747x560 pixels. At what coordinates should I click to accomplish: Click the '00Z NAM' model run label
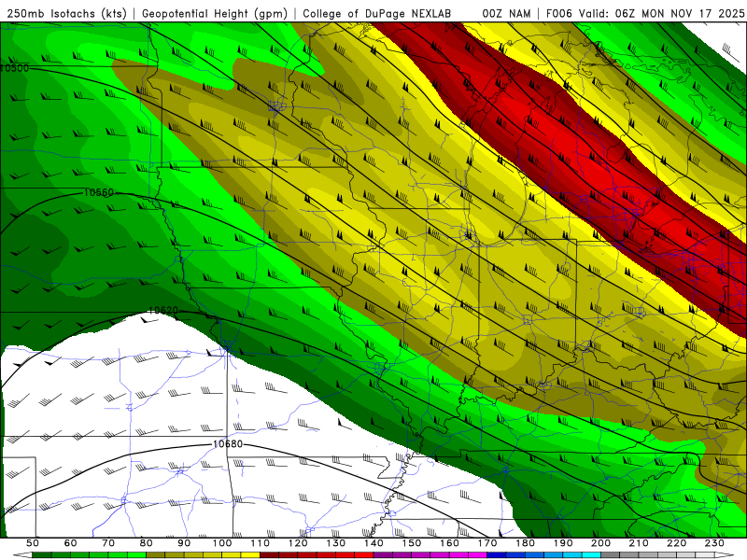(x=506, y=14)
